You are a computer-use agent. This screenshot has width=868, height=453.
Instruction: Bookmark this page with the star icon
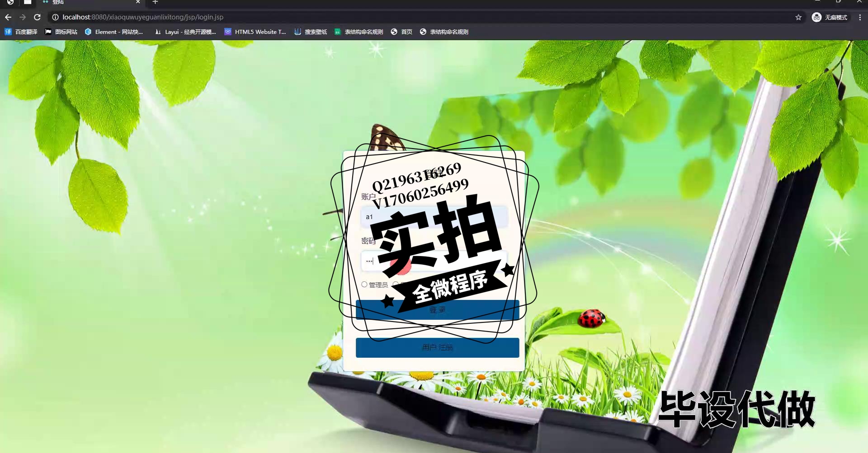click(x=798, y=17)
